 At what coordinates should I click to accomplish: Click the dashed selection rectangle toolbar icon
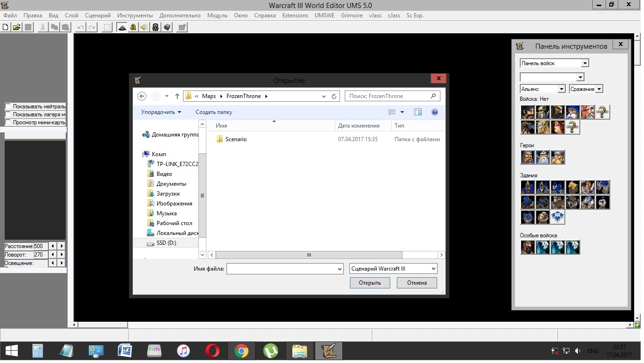coord(107,27)
